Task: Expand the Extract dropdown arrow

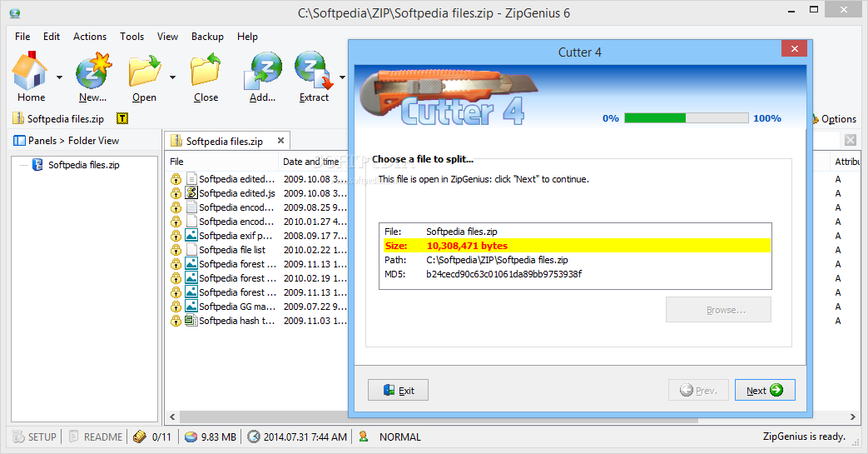Action: pyautogui.click(x=342, y=77)
